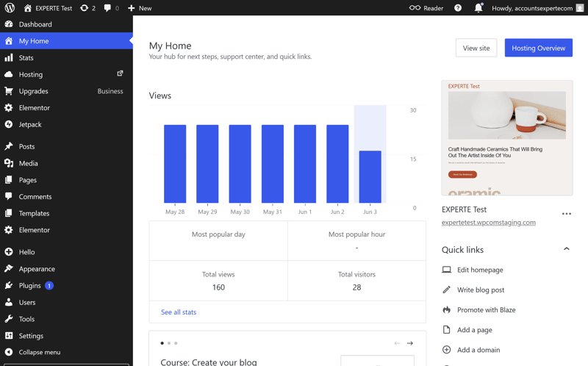
Task: Click the Edit homepage quick link
Action: pyautogui.click(x=480, y=270)
